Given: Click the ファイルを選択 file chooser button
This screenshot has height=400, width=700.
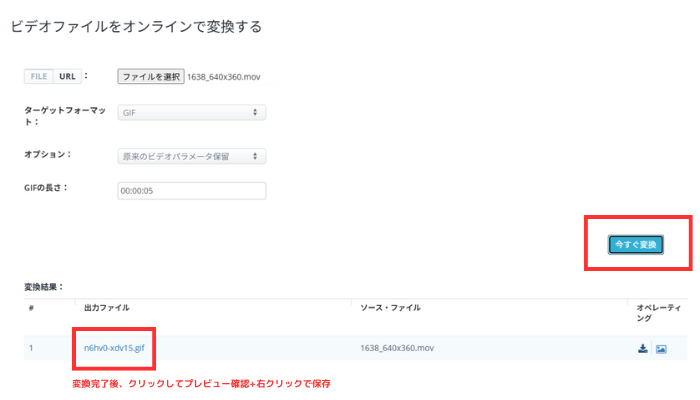Looking at the screenshot, I should pos(151,77).
